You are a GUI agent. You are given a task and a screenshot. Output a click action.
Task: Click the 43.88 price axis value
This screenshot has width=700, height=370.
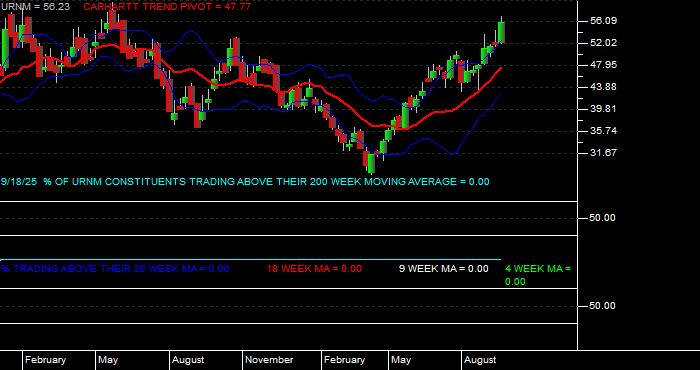point(603,87)
